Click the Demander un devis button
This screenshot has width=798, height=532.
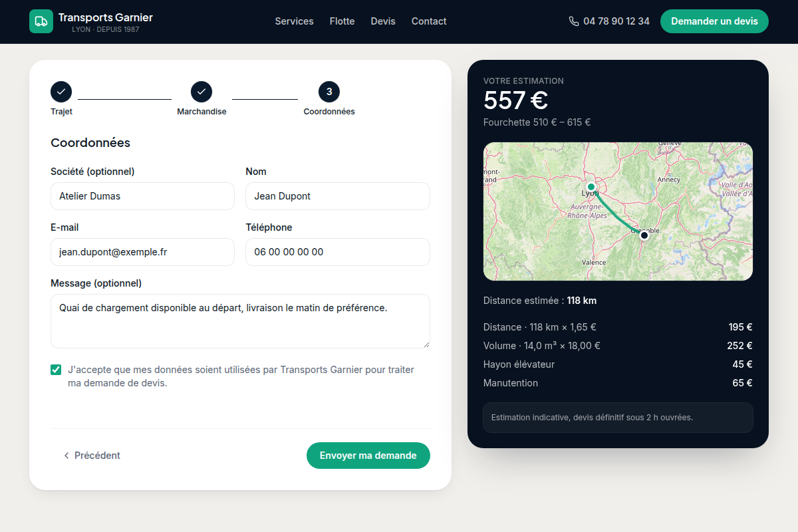714,21
